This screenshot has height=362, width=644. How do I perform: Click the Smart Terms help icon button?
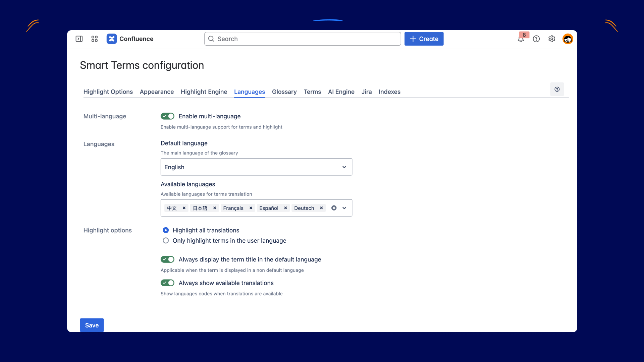click(x=557, y=89)
